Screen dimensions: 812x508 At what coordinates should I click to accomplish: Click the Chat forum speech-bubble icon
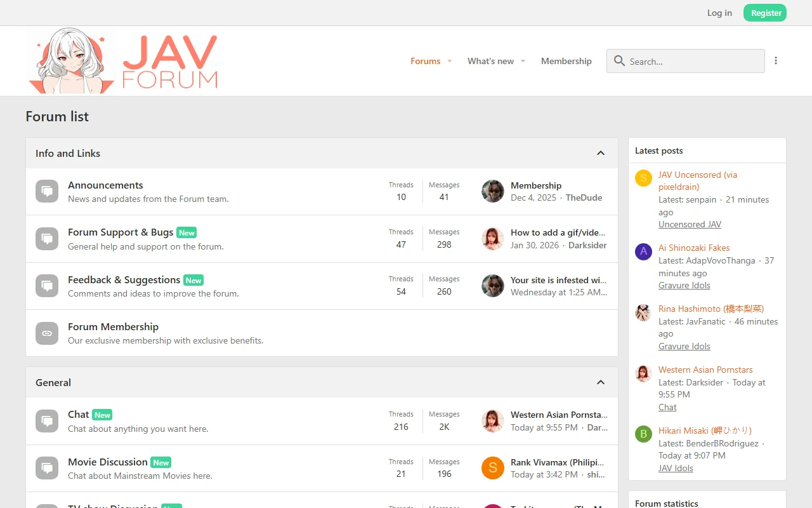coord(46,420)
